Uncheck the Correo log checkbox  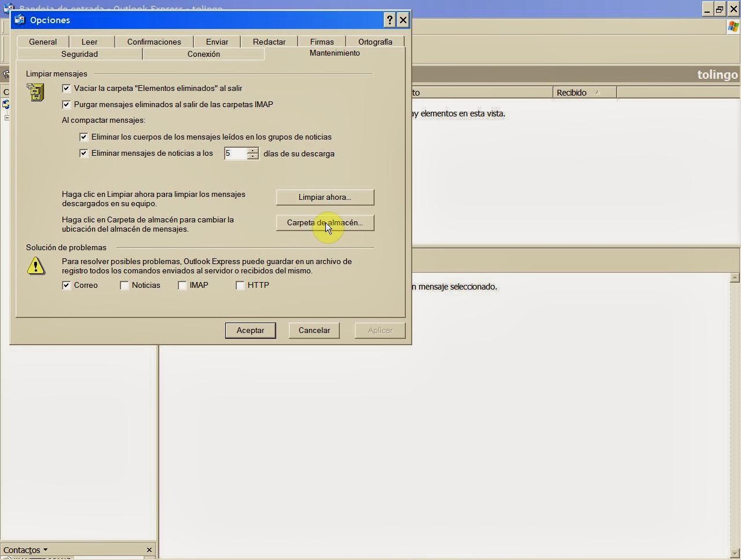(x=67, y=285)
